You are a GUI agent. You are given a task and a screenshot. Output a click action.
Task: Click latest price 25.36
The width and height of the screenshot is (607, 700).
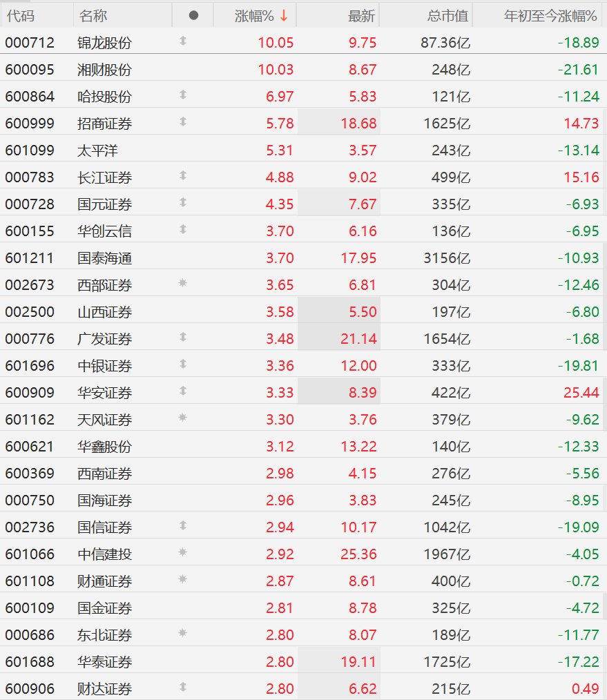[x=358, y=554]
